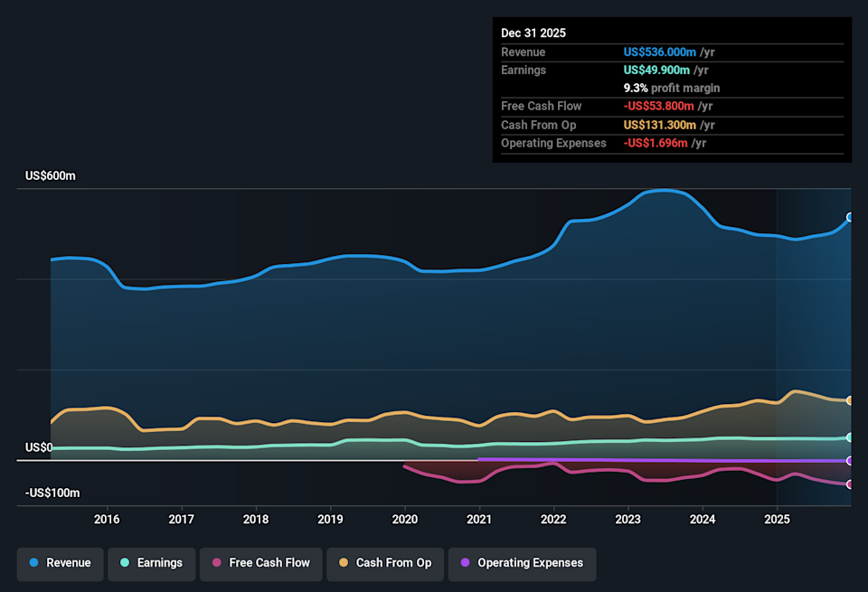Select the 2020 x-axis label
The image size is (868, 592).
(x=404, y=519)
